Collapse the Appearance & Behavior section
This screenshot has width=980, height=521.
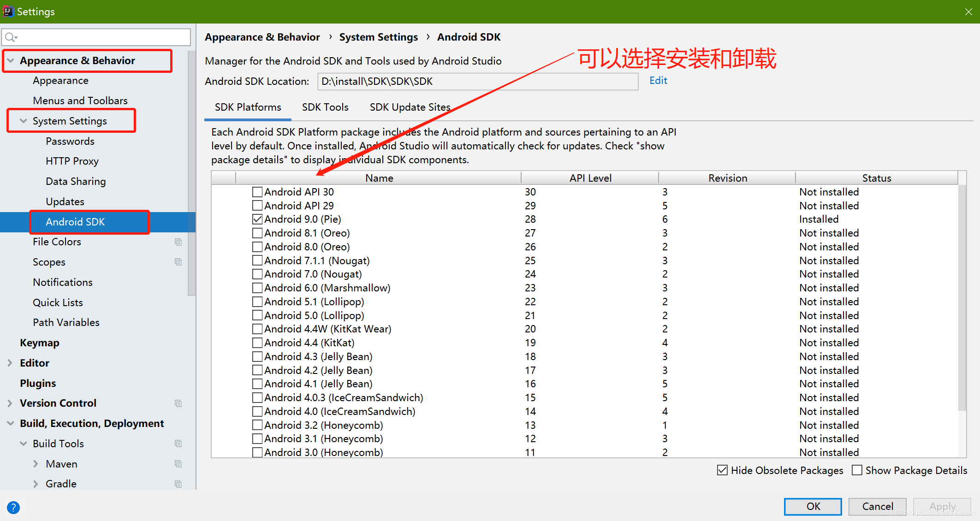11,60
